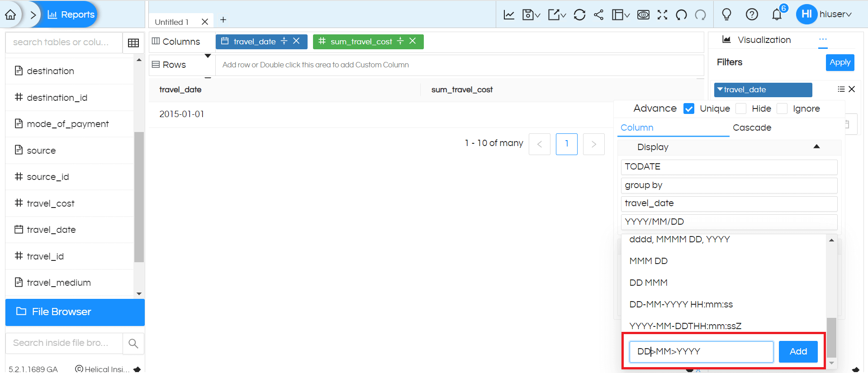The image size is (868, 373).
Task: Add a new report tab
Action: click(223, 20)
